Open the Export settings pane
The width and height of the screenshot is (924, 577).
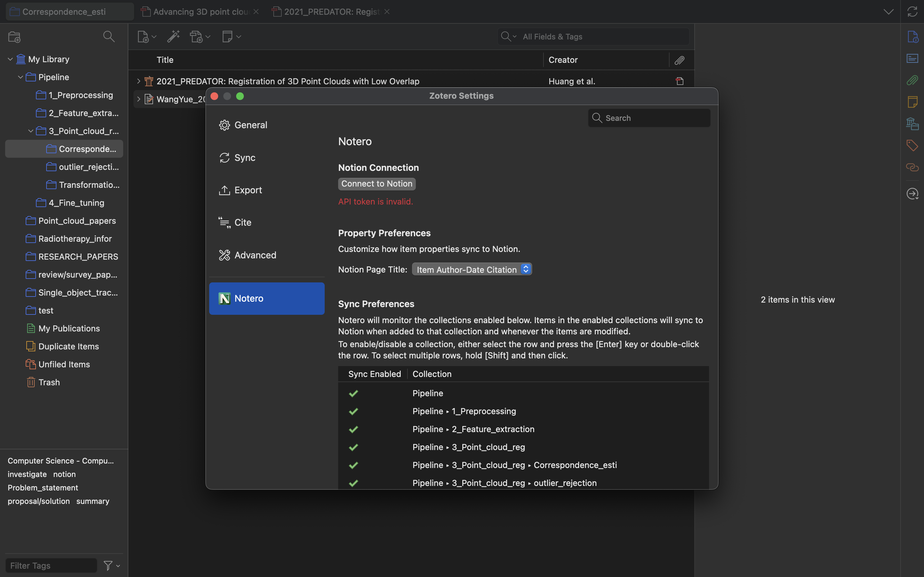pyautogui.click(x=248, y=190)
